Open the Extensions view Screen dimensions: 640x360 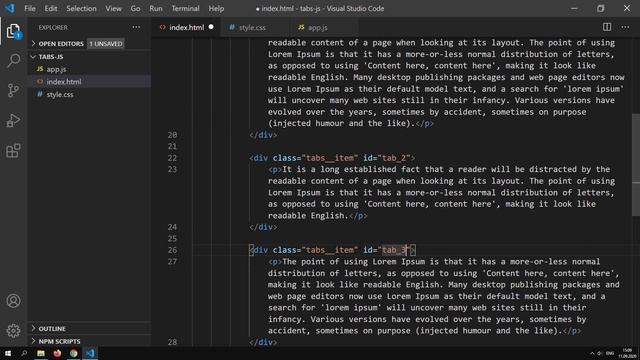click(13, 151)
